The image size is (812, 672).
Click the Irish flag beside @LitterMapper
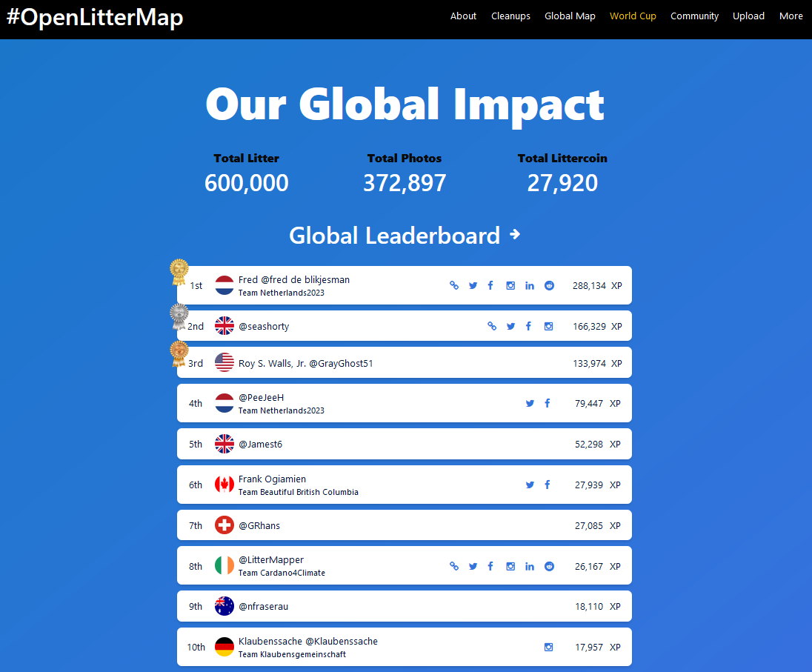pyautogui.click(x=224, y=566)
